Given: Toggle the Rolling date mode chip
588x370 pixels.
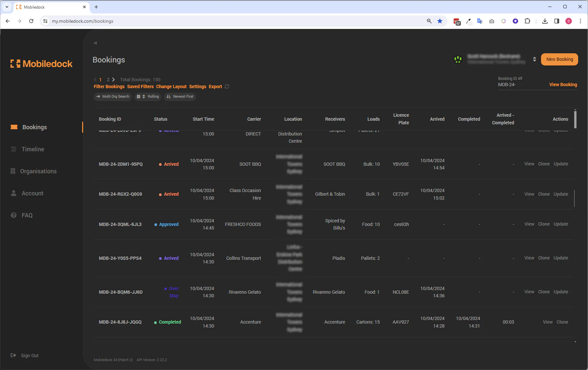Looking at the screenshot, I should tap(148, 96).
